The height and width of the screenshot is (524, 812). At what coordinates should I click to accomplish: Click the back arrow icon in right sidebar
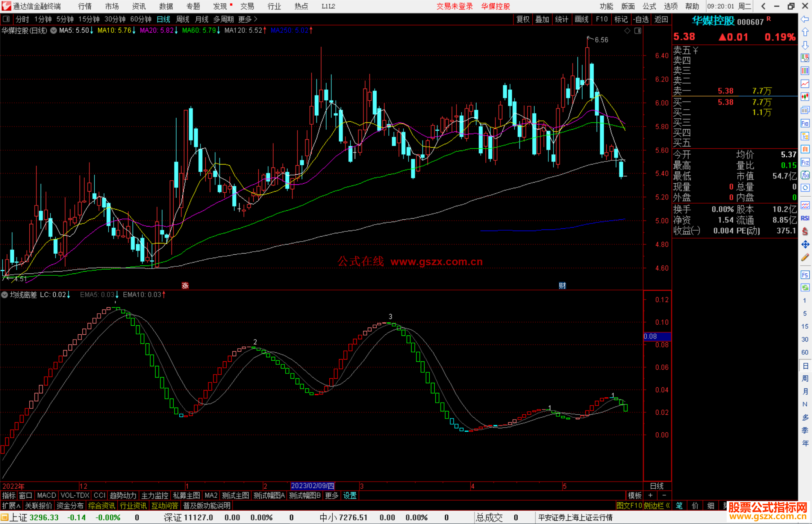point(805,19)
